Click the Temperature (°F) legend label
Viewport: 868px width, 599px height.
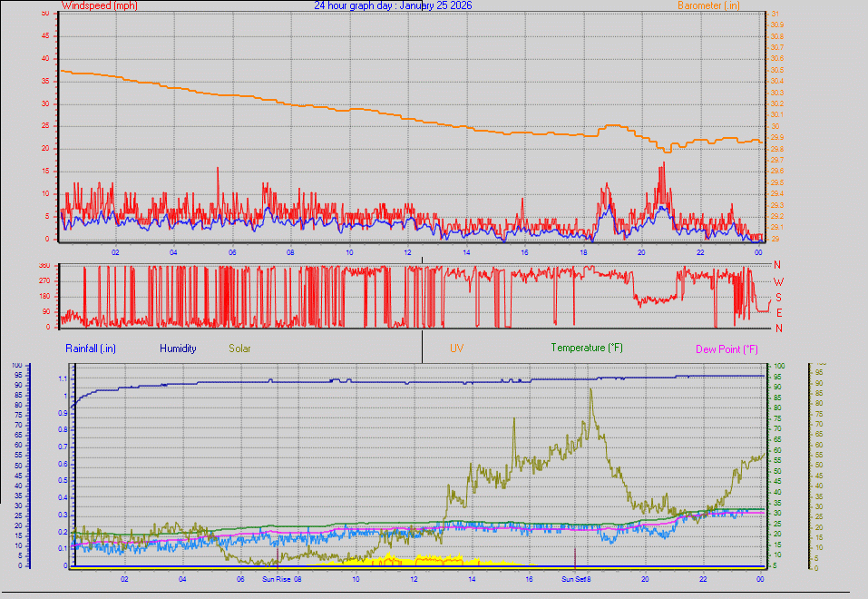pyautogui.click(x=587, y=348)
